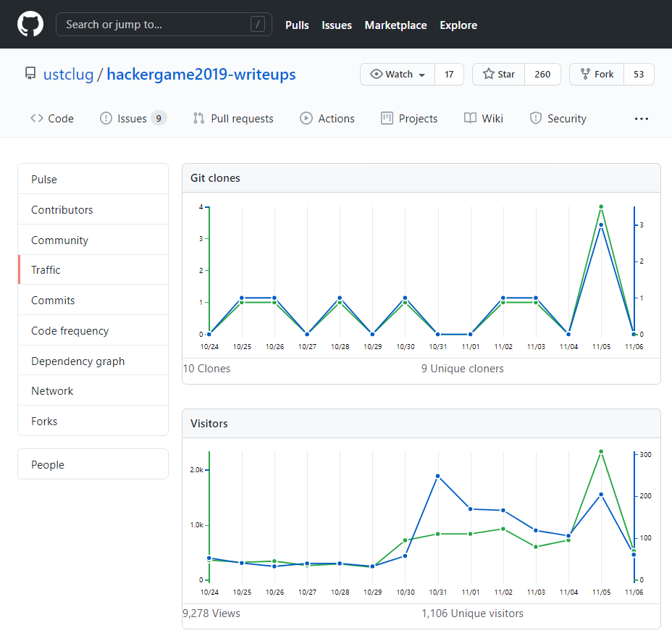672x641 pixels.
Task: Click the Projects board icon
Action: 387,118
